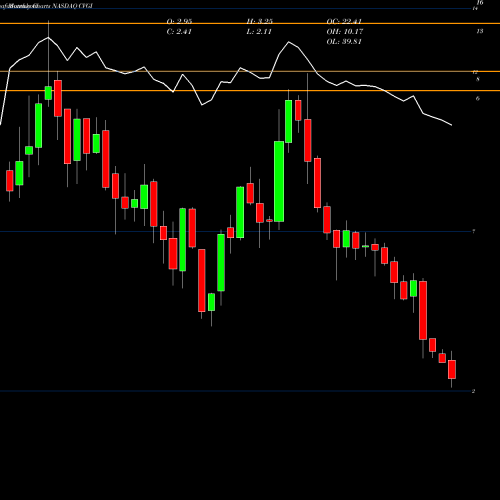The width and height of the screenshot is (500, 500).
Task: Click the price axis label 13
Action: (480, 31)
